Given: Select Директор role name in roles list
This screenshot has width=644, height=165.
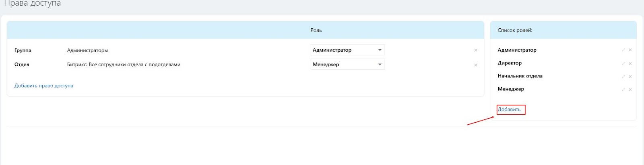Looking at the screenshot, I should (x=510, y=63).
